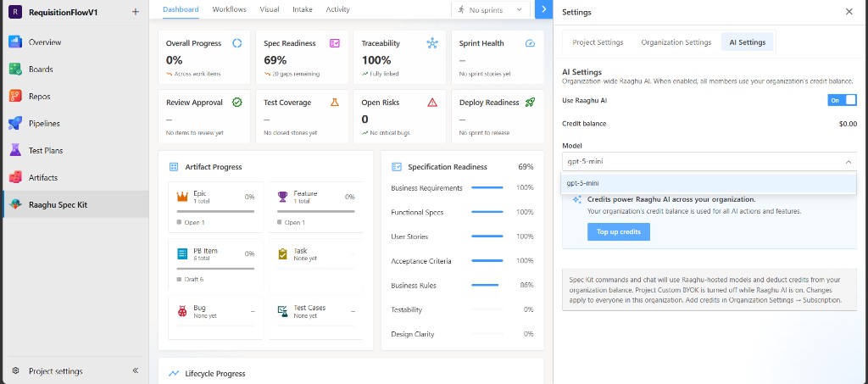The width and height of the screenshot is (868, 384).
Task: Select gpt-5-mini option in dropdown list
Action: [x=709, y=183]
